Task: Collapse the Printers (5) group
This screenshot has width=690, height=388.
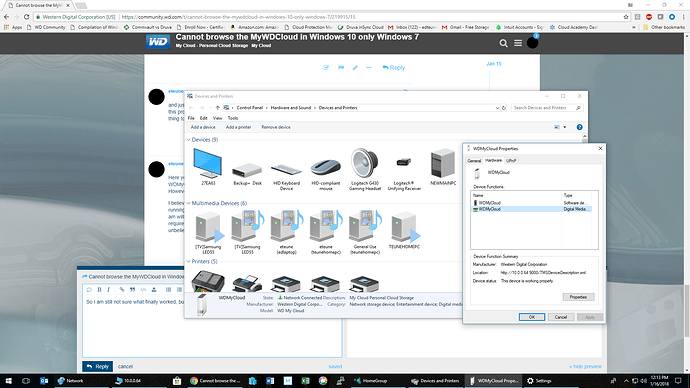Action: coord(188,262)
